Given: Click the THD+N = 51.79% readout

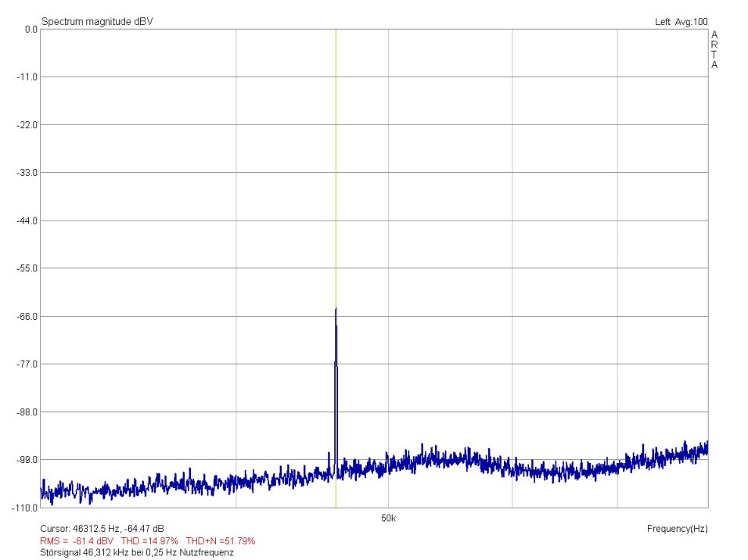Looking at the screenshot, I should (x=220, y=540).
